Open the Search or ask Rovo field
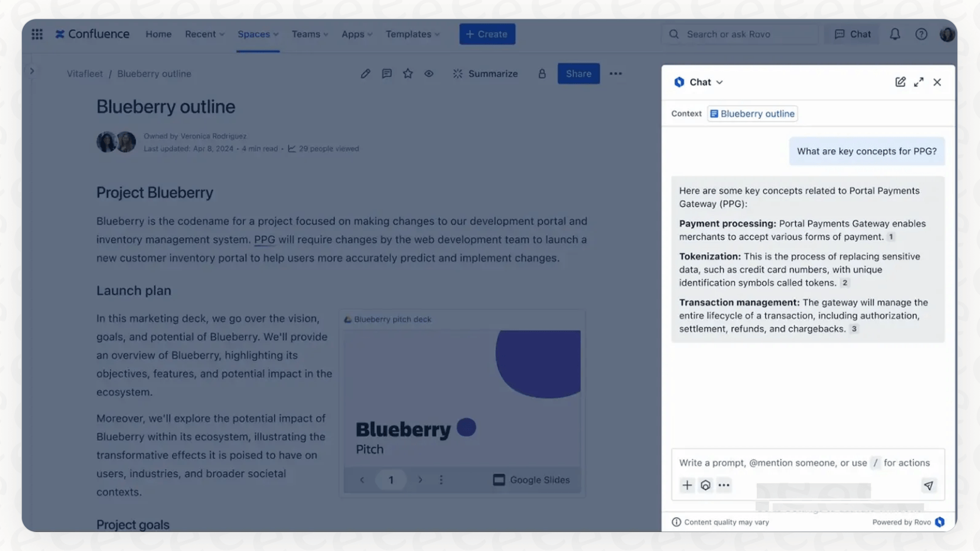This screenshot has height=551, width=980. click(739, 34)
